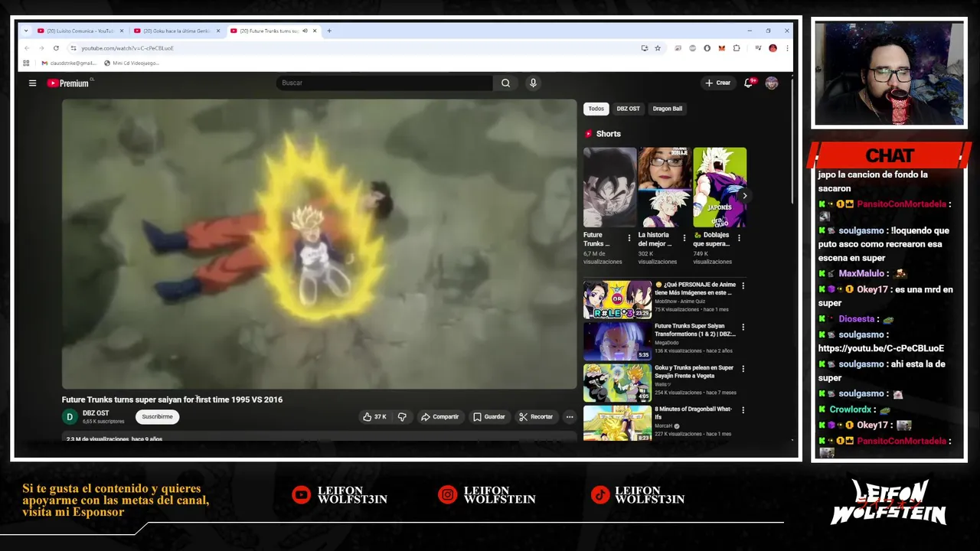Image resolution: width=980 pixels, height=551 pixels.
Task: Click the playing video area
Action: [x=319, y=244]
